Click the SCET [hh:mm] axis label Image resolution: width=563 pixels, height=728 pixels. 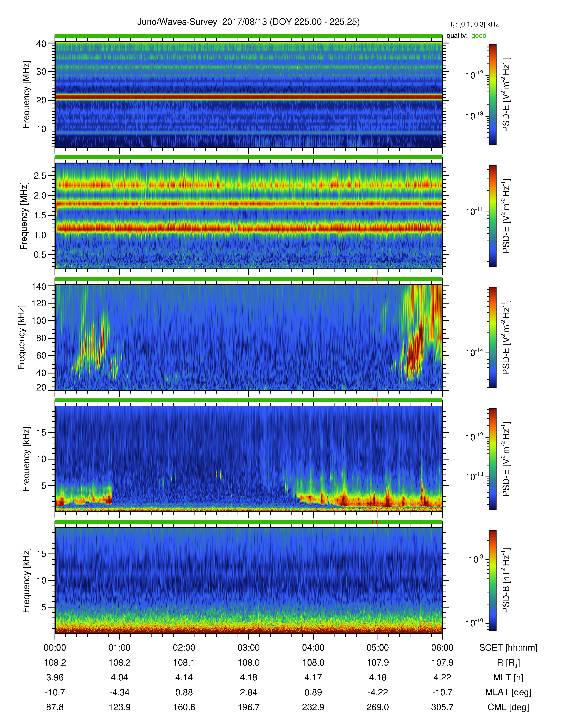click(x=508, y=648)
